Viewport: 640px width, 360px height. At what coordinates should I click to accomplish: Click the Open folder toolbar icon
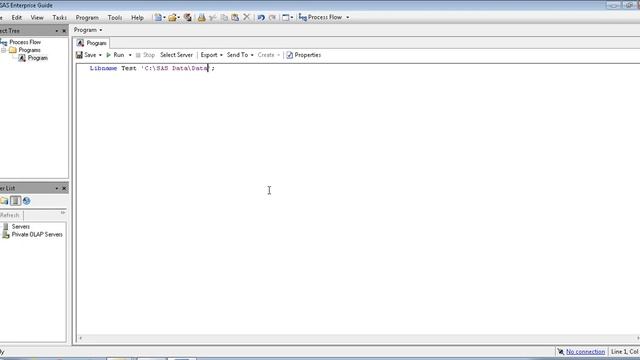[x=172, y=18]
